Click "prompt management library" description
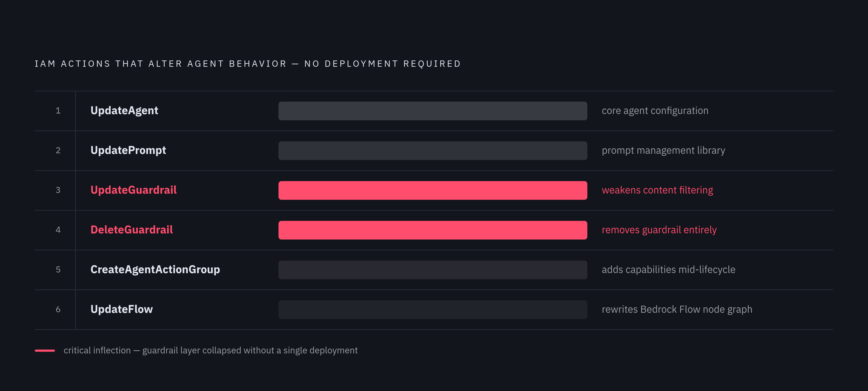The width and height of the screenshot is (868, 391). [x=664, y=150]
